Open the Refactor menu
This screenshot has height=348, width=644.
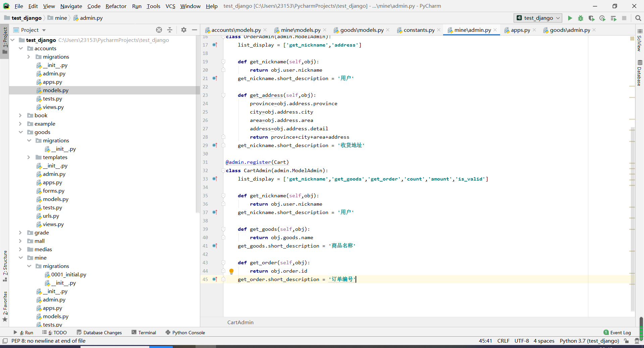point(116,6)
